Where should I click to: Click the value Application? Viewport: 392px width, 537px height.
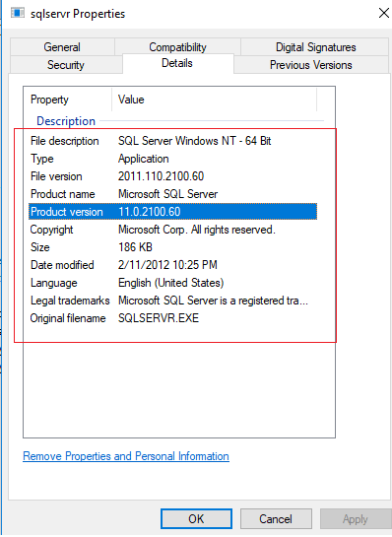click(x=144, y=159)
